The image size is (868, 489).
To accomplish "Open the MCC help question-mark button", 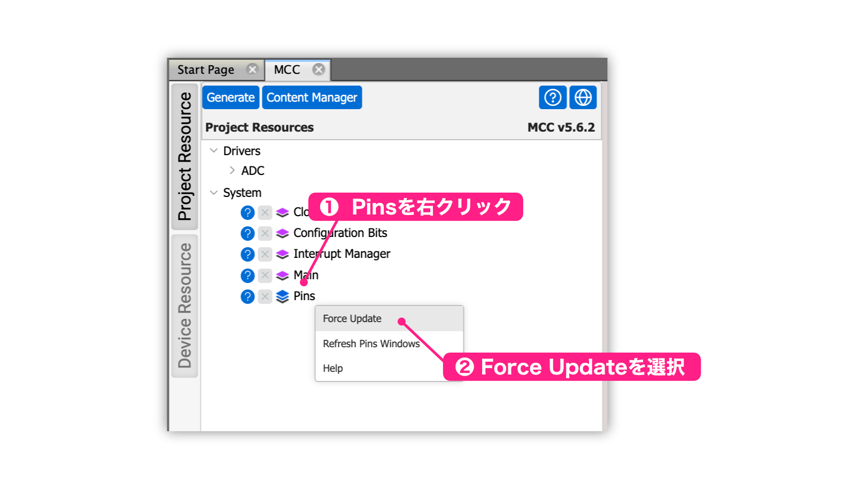I will click(553, 97).
